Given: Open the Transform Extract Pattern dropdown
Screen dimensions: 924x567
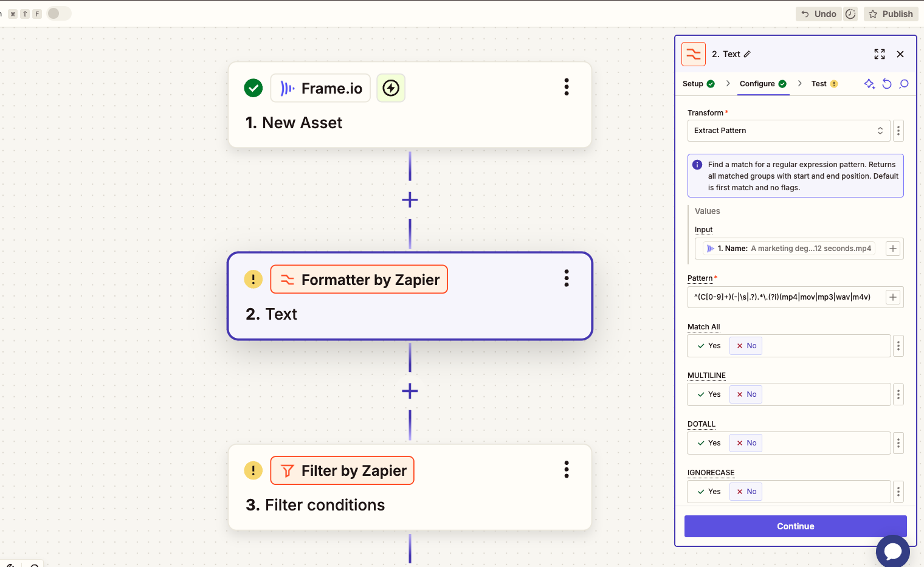Looking at the screenshot, I should [788, 131].
